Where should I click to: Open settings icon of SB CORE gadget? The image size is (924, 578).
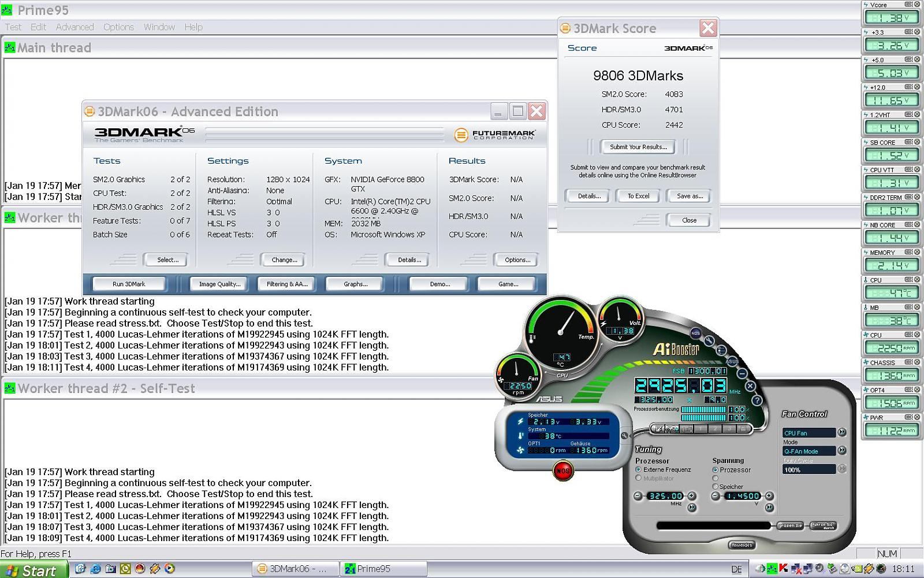909,142
